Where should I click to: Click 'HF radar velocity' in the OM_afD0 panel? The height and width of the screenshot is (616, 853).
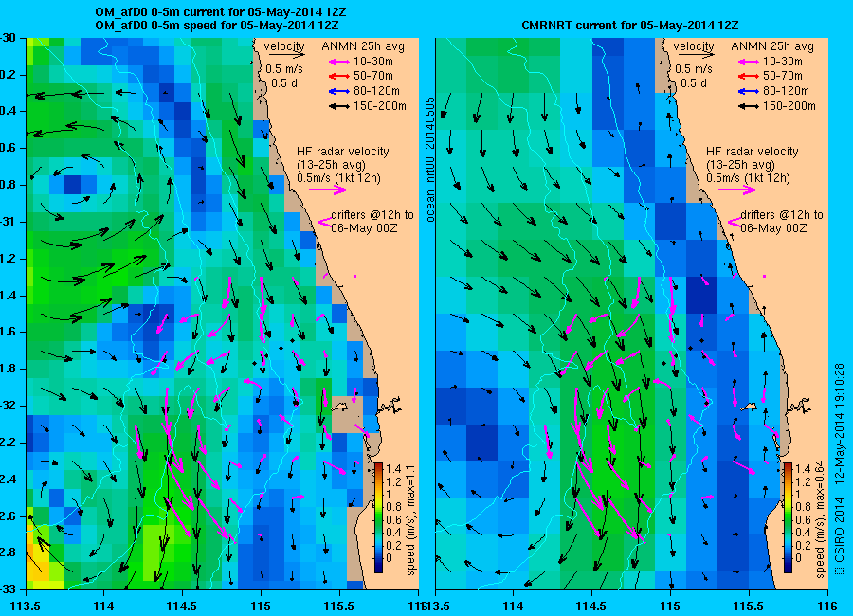[343, 152]
